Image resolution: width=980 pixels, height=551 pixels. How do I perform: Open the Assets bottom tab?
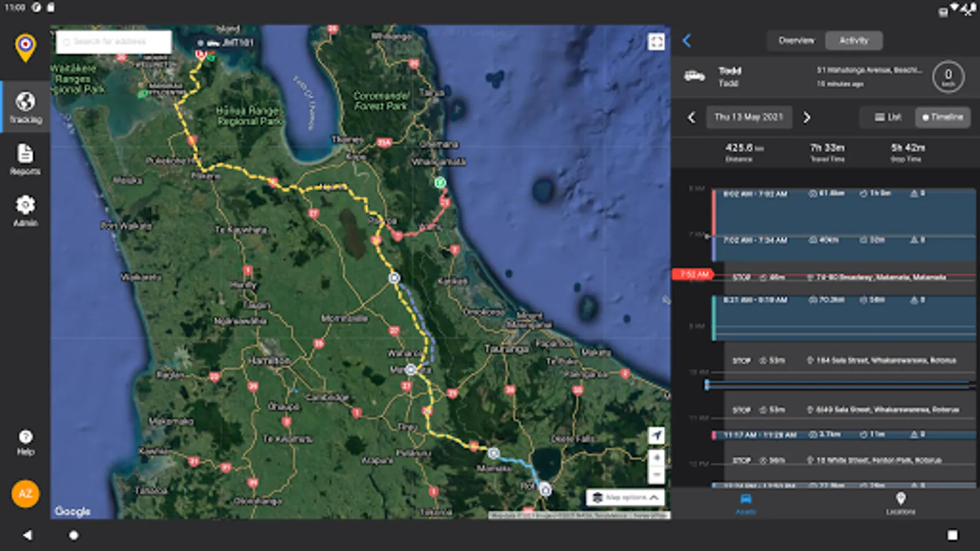[745, 503]
